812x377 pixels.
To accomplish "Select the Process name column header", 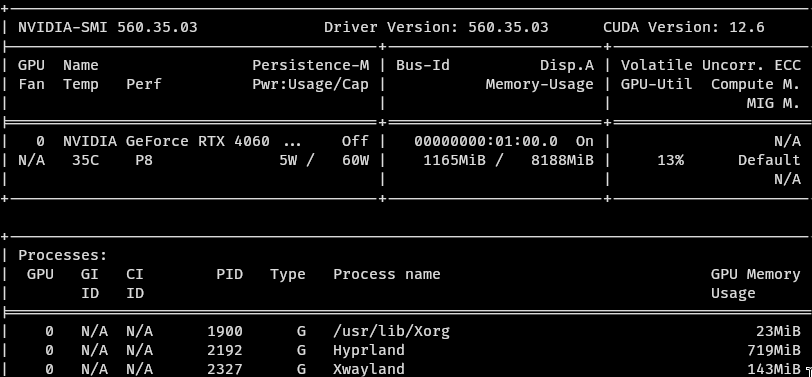I will click(387, 274).
